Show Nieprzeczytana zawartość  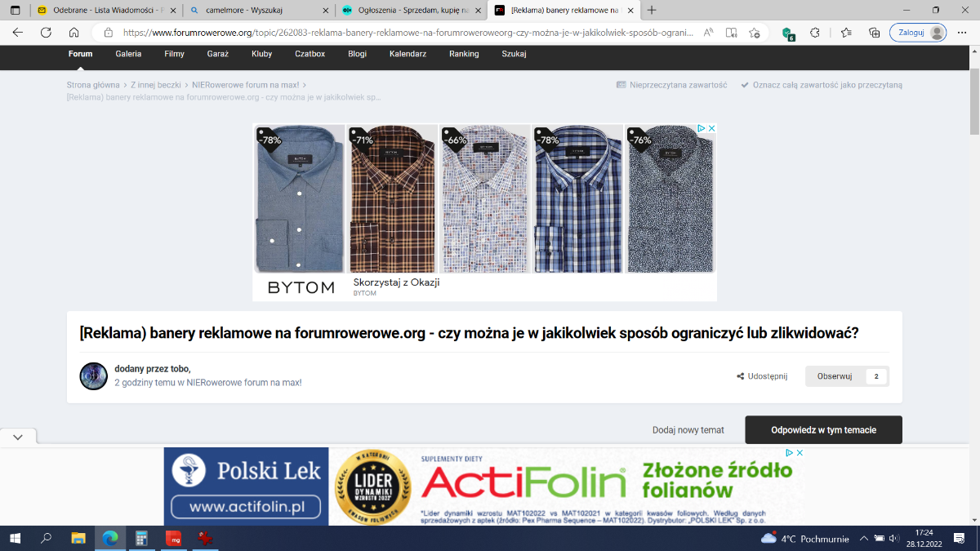tap(671, 85)
